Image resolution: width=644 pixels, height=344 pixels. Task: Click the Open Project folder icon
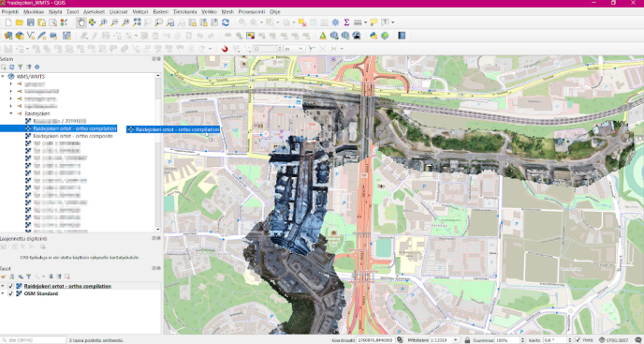tap(19, 22)
